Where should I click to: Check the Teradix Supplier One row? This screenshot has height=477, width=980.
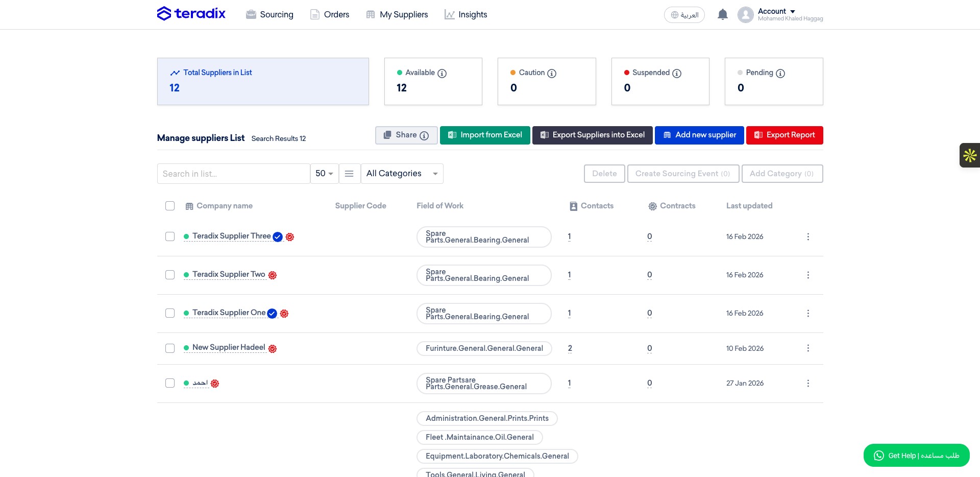pyautogui.click(x=170, y=313)
